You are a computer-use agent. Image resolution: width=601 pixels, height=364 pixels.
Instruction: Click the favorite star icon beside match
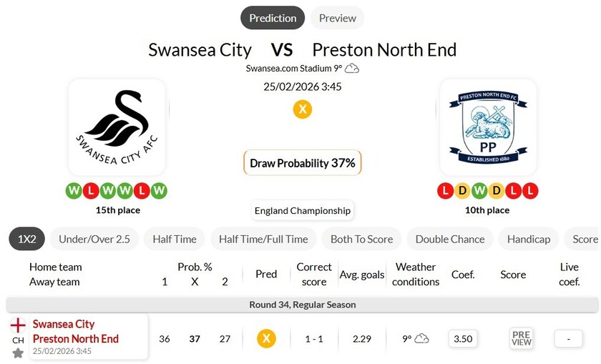pyautogui.click(x=18, y=353)
